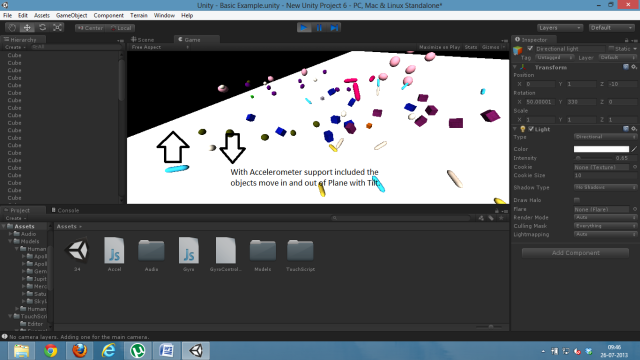
Task: Click the Play button
Action: [304, 28]
